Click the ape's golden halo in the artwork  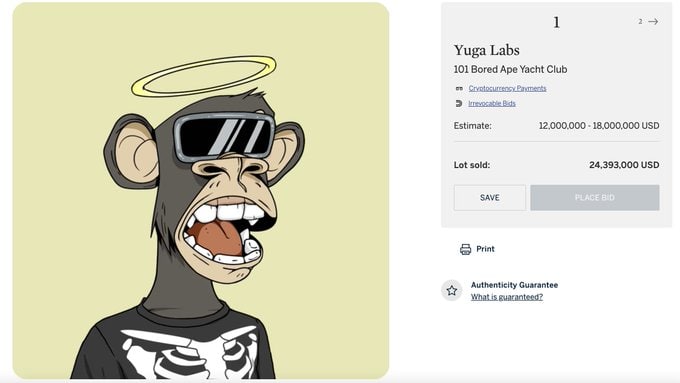tap(204, 75)
